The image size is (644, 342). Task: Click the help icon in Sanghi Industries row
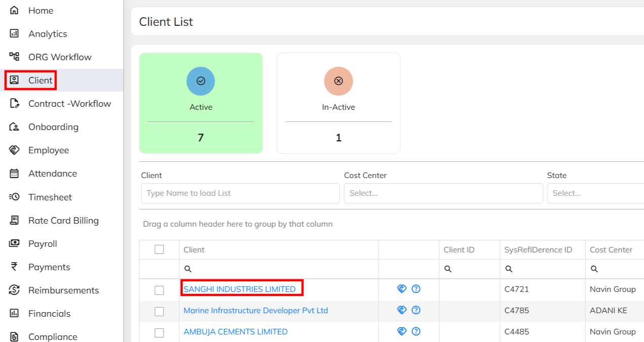[x=416, y=289]
